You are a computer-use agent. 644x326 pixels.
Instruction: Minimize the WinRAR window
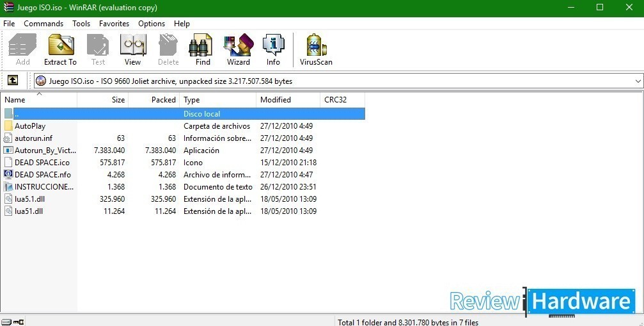click(571, 8)
